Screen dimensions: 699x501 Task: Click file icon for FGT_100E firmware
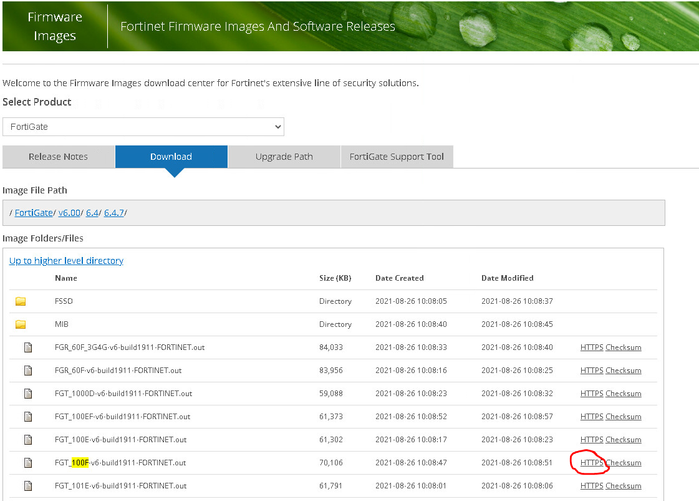click(x=28, y=439)
